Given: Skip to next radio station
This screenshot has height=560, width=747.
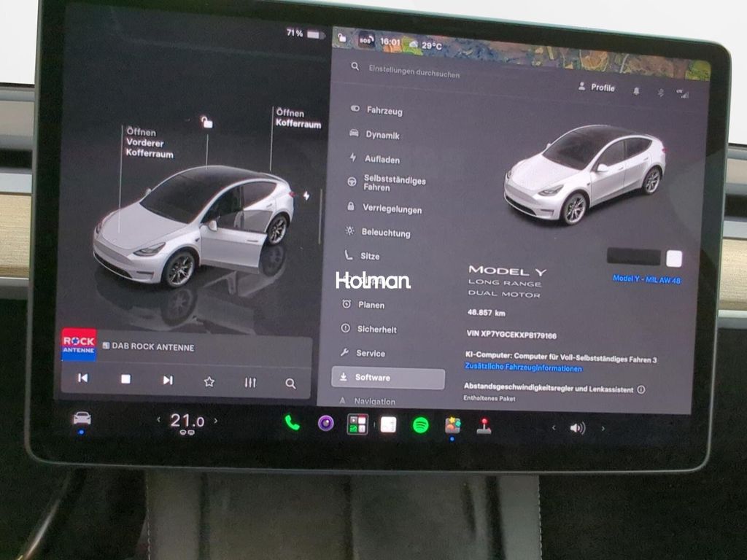Looking at the screenshot, I should coord(168,380).
